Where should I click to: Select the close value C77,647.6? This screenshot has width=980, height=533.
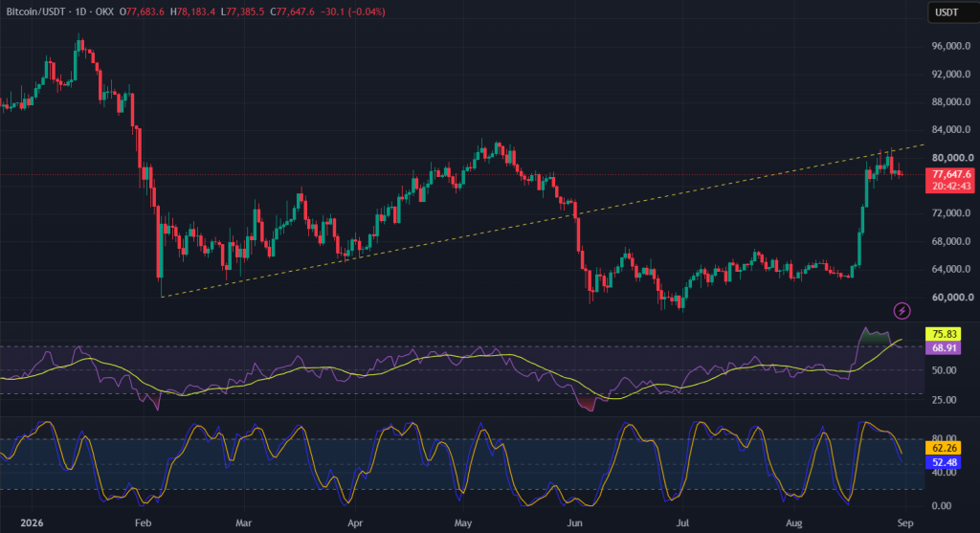coord(293,11)
